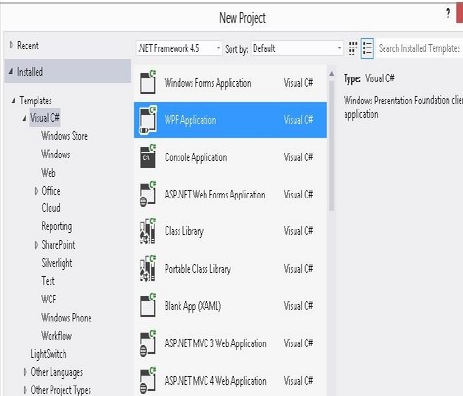
Task: Click the Blank App (XAML) icon
Action: click(x=148, y=306)
